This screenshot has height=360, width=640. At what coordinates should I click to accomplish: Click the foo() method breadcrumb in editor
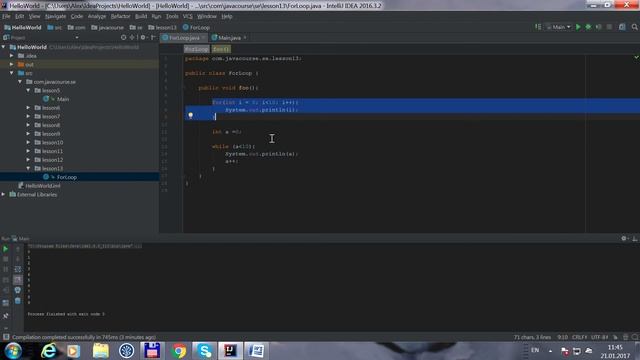pos(221,49)
